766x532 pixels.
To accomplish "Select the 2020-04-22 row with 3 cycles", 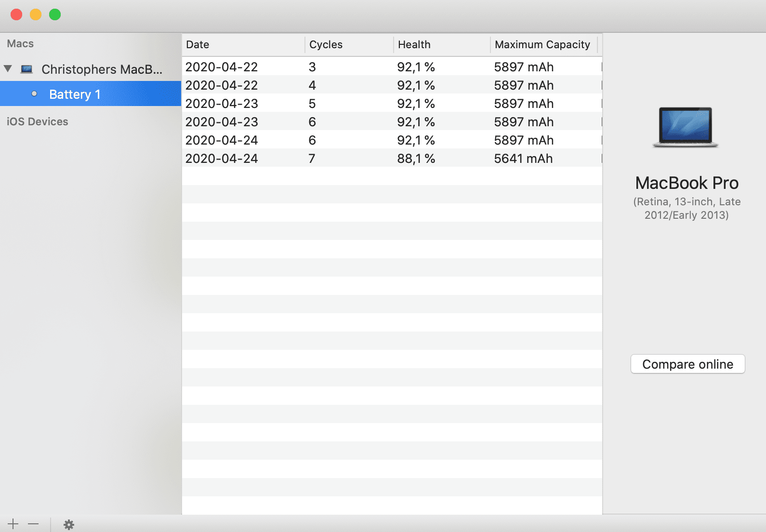I will [392, 66].
